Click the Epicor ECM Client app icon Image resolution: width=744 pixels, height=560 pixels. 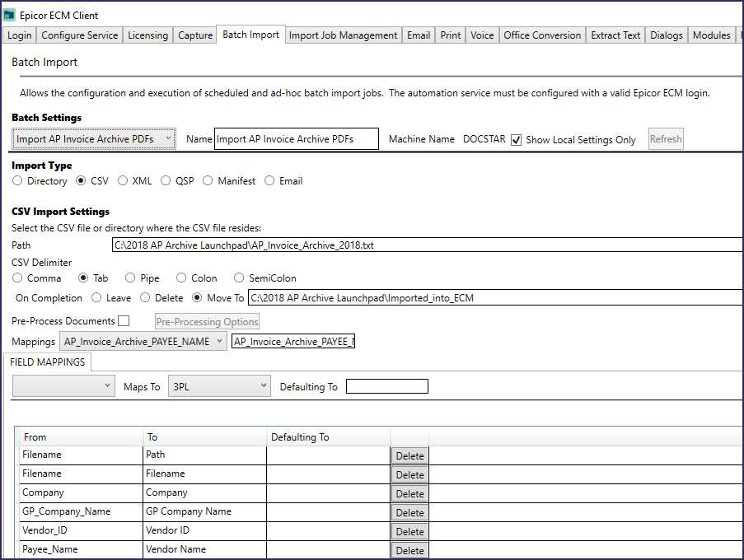9,15
